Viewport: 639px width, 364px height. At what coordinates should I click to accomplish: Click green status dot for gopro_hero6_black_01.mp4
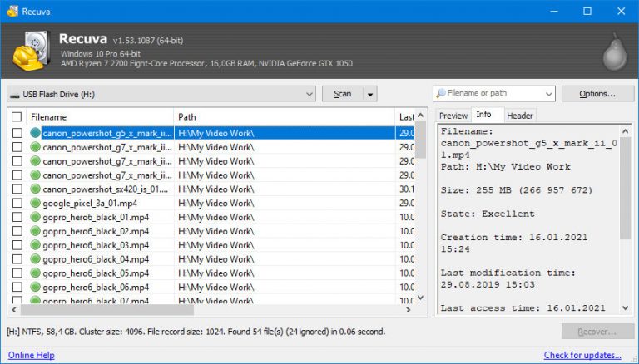(x=36, y=217)
